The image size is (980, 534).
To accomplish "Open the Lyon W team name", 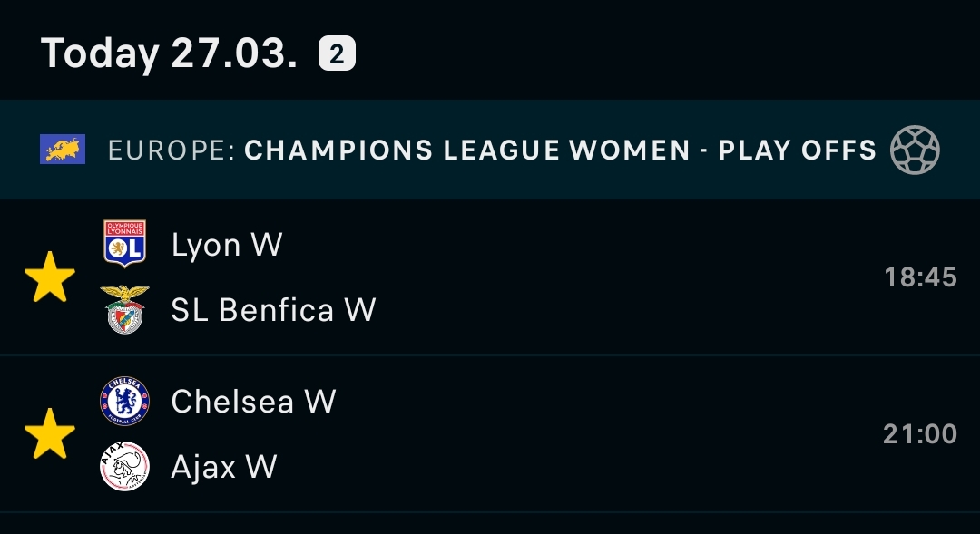I will pos(227,244).
